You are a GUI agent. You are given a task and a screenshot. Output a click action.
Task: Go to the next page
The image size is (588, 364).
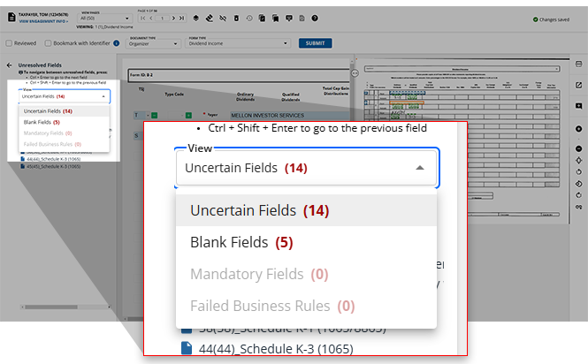(173, 18)
